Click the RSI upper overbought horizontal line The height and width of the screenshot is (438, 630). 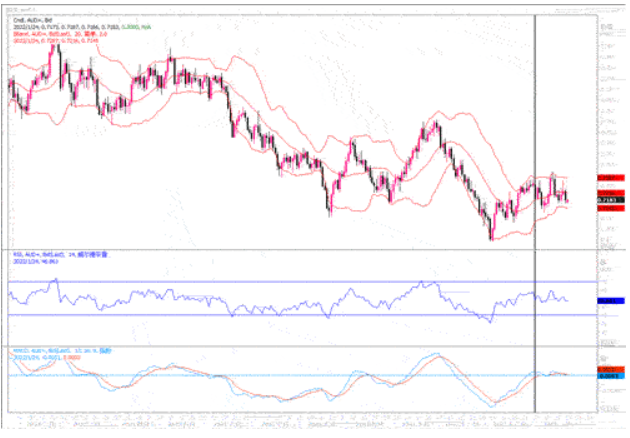point(300,282)
